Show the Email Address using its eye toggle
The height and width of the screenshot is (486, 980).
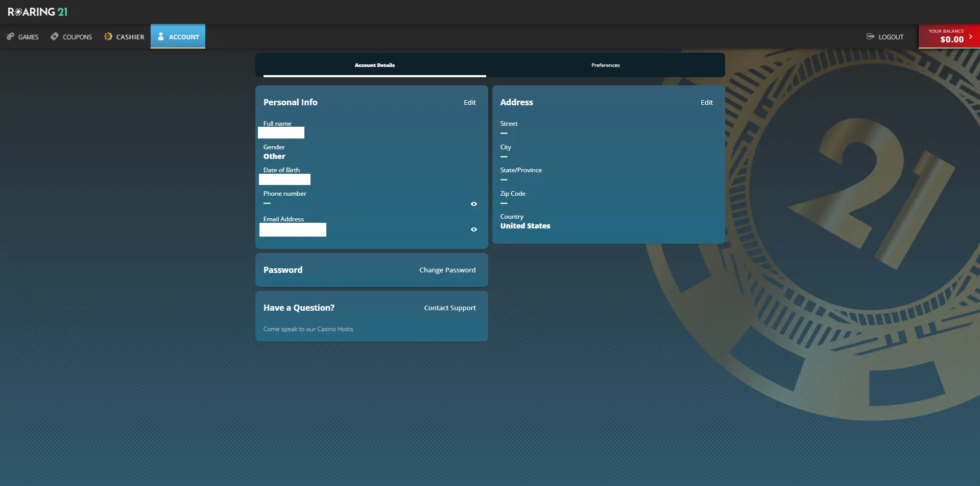pos(473,229)
